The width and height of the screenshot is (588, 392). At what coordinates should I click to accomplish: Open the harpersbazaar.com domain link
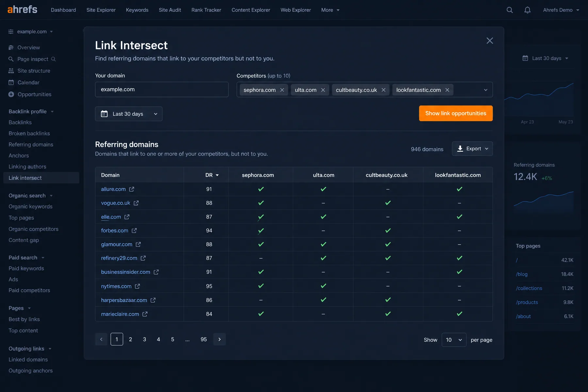[124, 300]
